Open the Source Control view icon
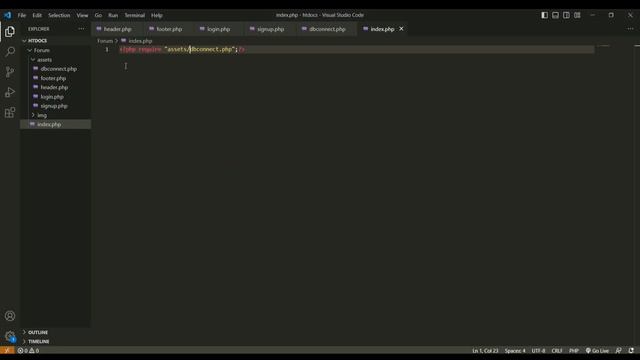The width and height of the screenshot is (640, 360). point(10,72)
